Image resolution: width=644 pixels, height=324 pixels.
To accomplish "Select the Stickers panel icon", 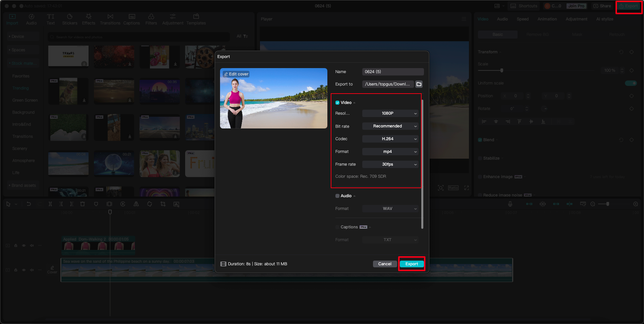I will (70, 19).
